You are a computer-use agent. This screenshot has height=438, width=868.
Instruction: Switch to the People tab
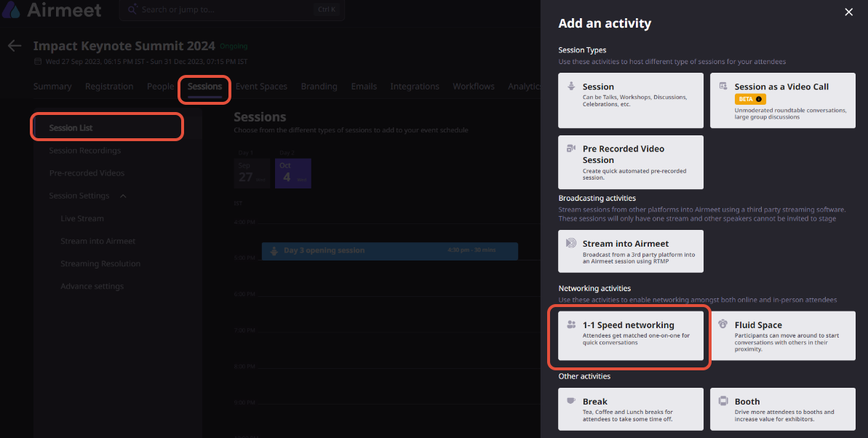click(x=161, y=87)
